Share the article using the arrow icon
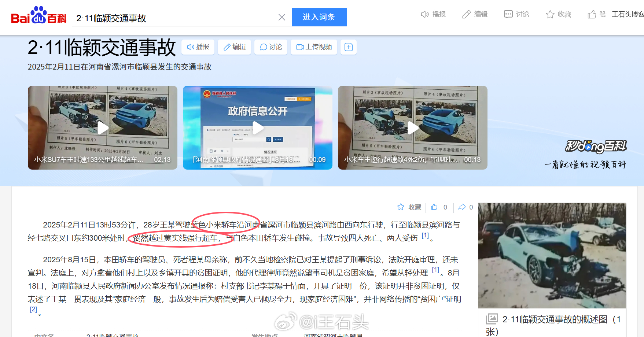 [462, 207]
